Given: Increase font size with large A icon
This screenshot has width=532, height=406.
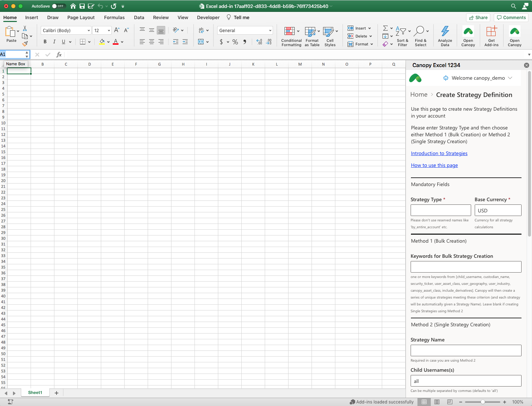Looking at the screenshot, I should 117,30.
